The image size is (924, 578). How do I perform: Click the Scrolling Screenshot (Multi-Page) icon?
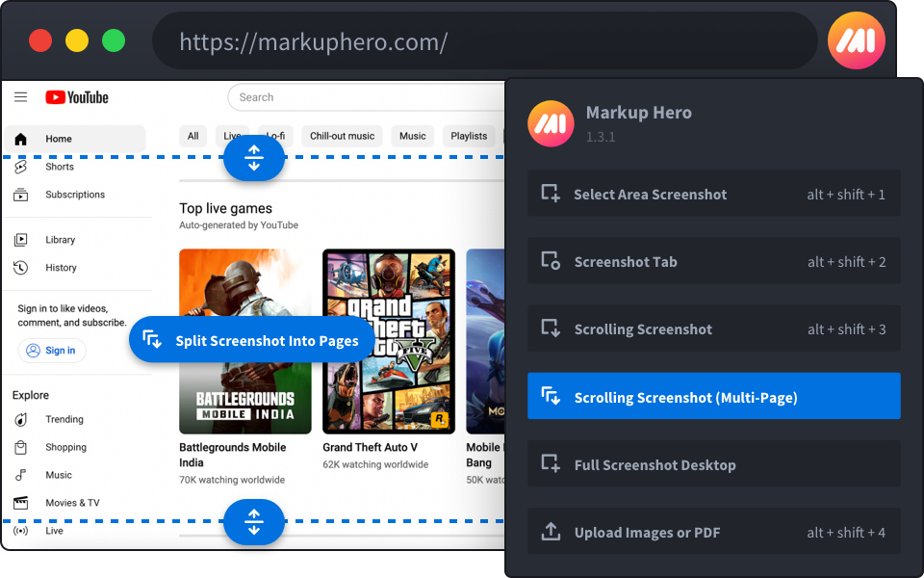tap(551, 396)
